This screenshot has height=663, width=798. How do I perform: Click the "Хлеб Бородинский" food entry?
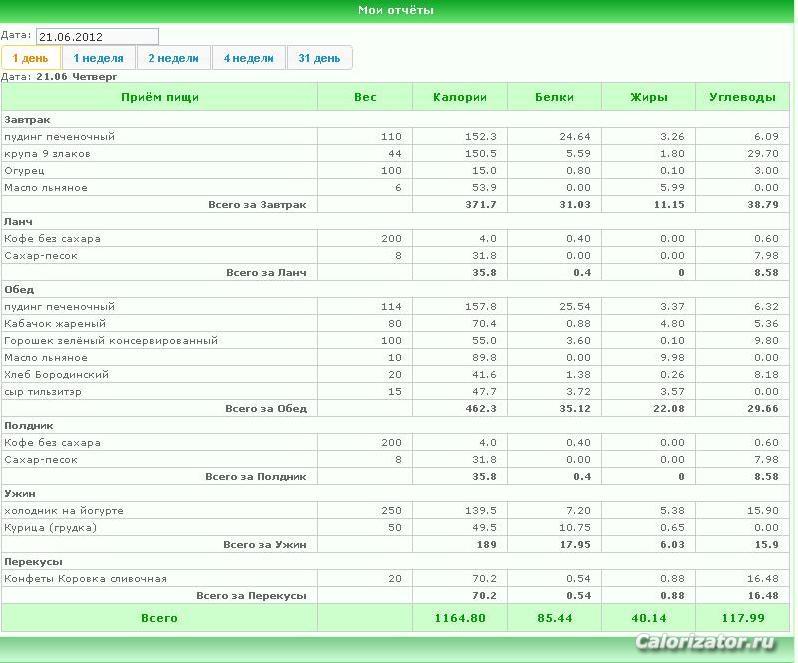tap(56, 374)
